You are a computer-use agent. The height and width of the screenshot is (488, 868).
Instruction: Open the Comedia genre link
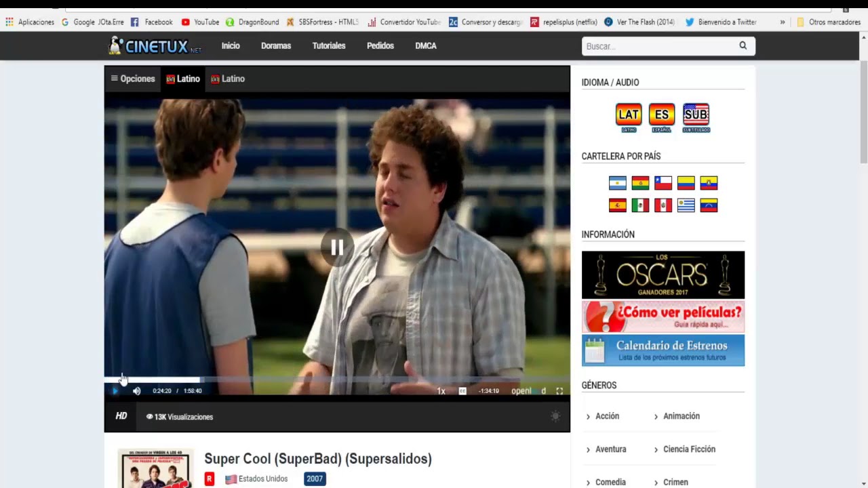pyautogui.click(x=610, y=482)
